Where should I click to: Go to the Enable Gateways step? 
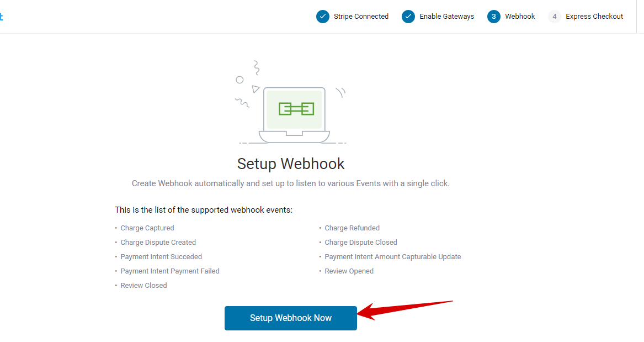(x=446, y=17)
